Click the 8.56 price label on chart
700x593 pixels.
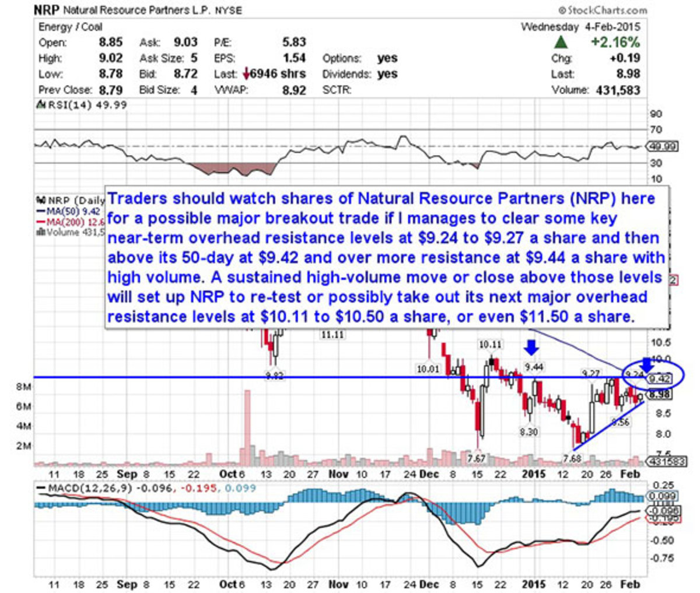(x=620, y=422)
